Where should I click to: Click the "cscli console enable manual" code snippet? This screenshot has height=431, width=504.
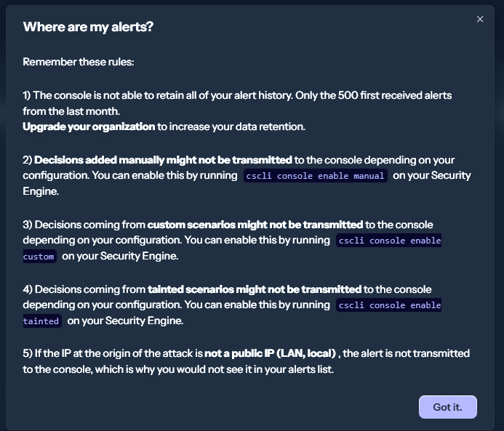tap(314, 176)
